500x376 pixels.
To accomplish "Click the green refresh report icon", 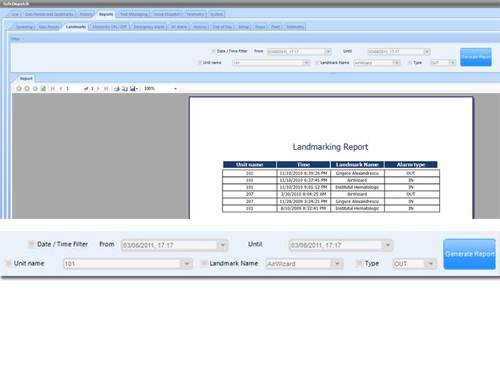I will [x=43, y=89].
